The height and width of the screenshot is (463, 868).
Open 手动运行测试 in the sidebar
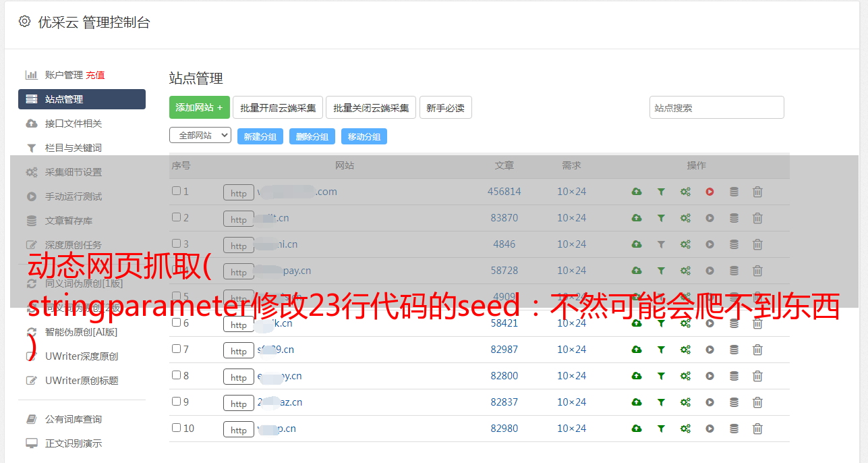click(74, 196)
